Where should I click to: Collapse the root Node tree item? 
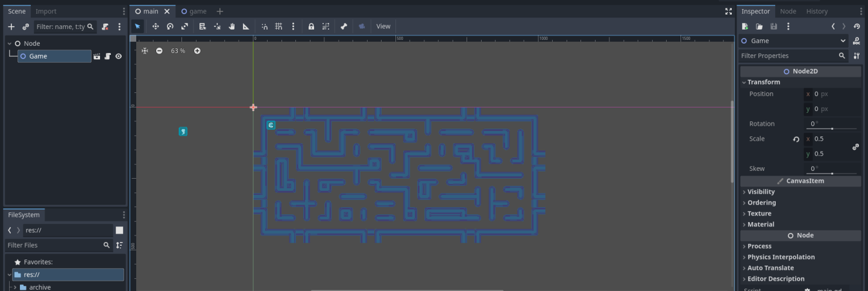tap(10, 43)
